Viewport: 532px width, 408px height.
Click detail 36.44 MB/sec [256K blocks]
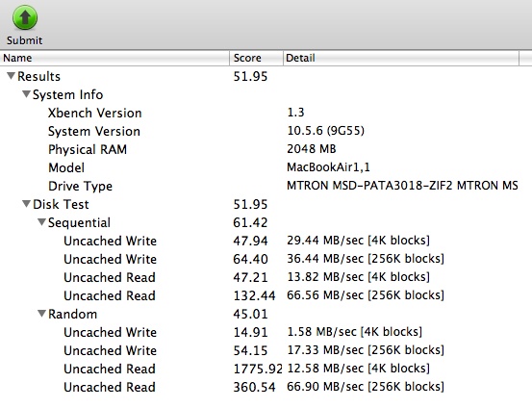click(x=366, y=259)
